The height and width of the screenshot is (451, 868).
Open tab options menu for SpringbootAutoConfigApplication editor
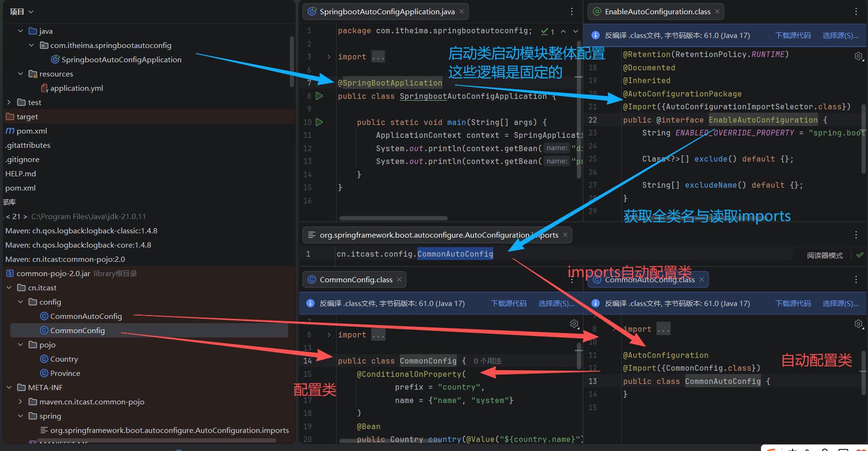point(572,11)
